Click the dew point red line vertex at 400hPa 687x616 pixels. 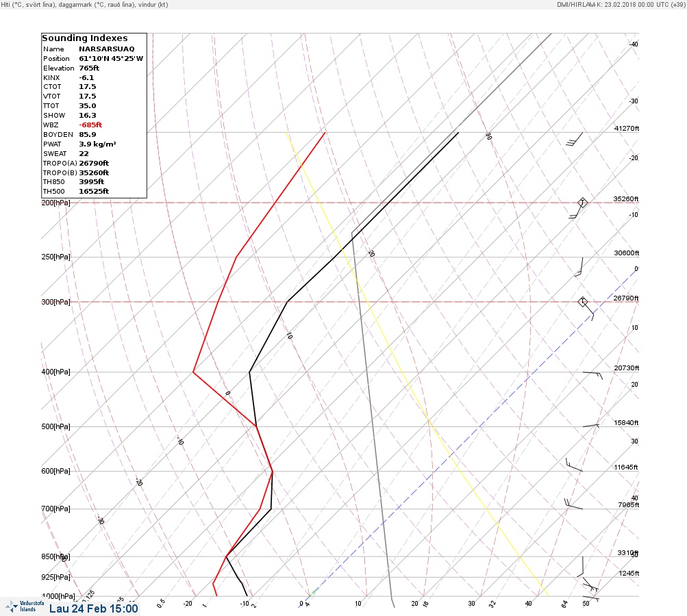coord(193,372)
